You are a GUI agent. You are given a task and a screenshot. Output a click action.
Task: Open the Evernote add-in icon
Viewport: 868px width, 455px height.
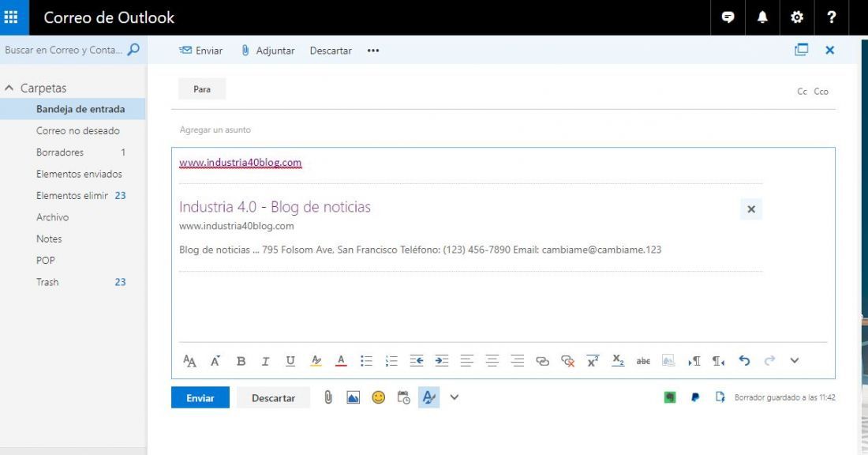click(x=670, y=397)
